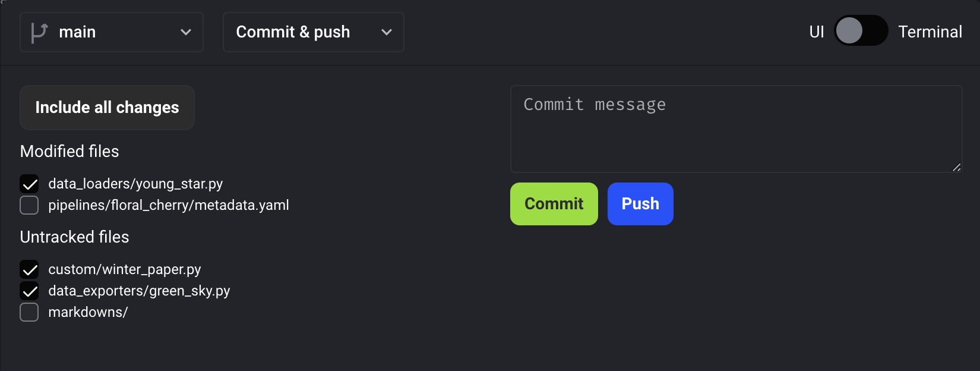The image size is (980, 371).
Task: Click the Include all changes button
Action: pyautogui.click(x=107, y=108)
